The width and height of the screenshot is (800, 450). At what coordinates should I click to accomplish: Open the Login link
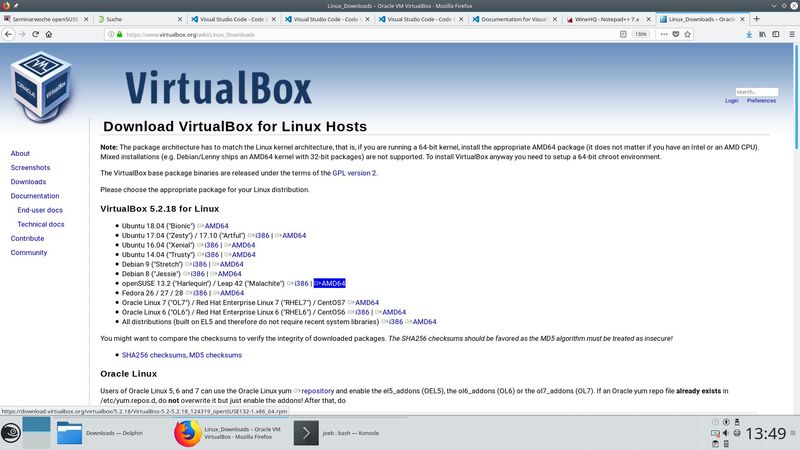pos(732,101)
